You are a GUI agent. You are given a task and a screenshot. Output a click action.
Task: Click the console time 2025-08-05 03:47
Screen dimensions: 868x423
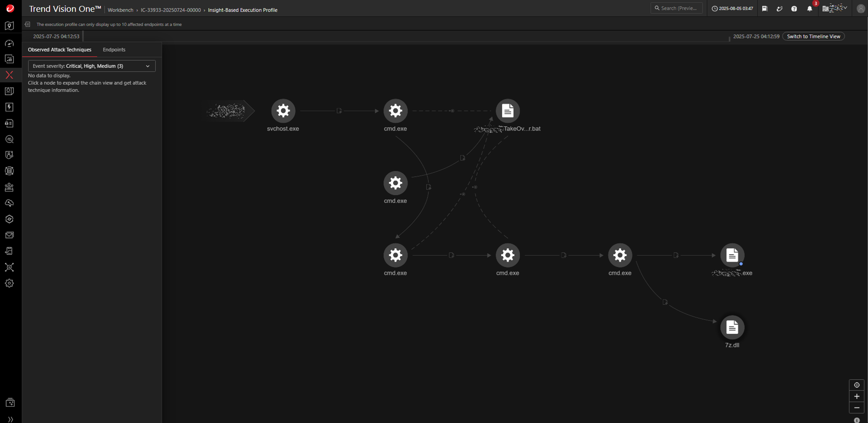733,9
